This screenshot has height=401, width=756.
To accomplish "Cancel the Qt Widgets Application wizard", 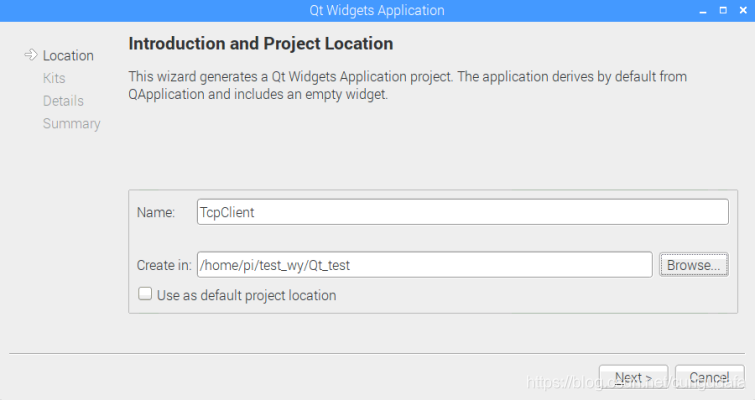I will (x=709, y=377).
